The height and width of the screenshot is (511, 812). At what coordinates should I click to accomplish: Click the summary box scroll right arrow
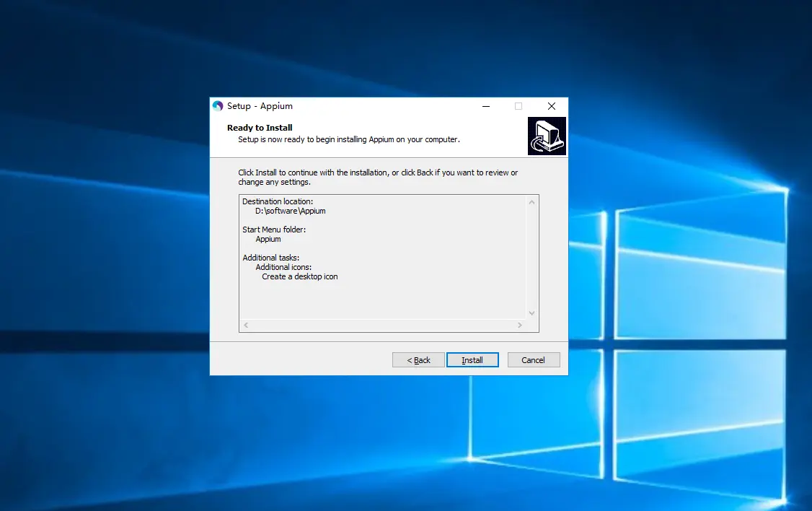tap(519, 325)
